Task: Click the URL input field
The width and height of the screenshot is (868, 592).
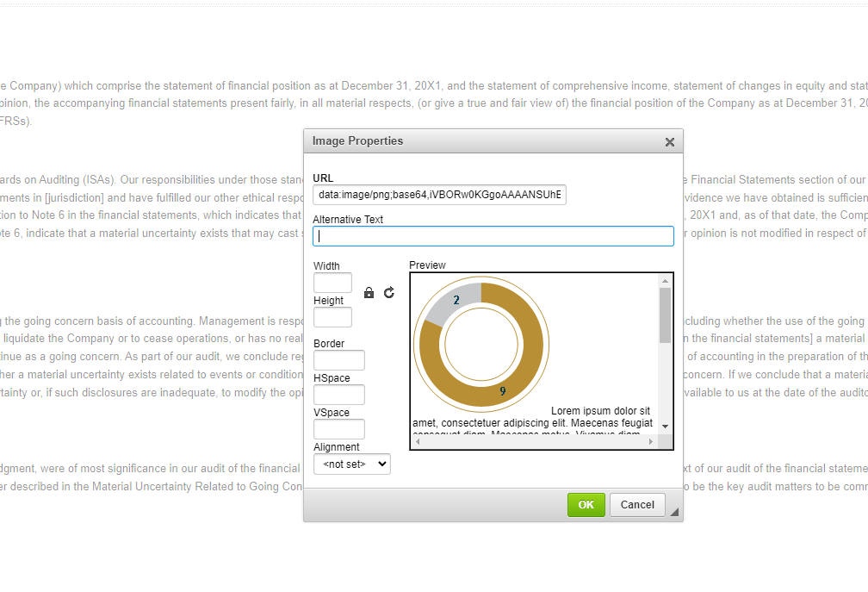Action: coord(439,195)
